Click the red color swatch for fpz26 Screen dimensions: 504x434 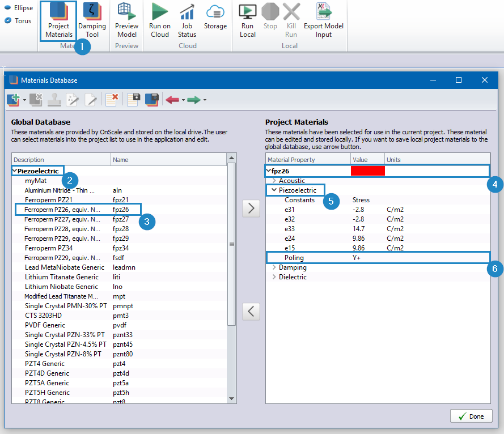pyautogui.click(x=368, y=171)
